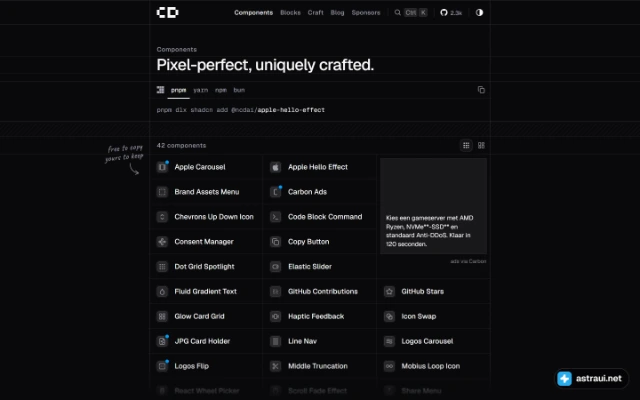The image size is (640, 400).
Task: Click the package manager icon beside pnpm
Action: click(160, 90)
